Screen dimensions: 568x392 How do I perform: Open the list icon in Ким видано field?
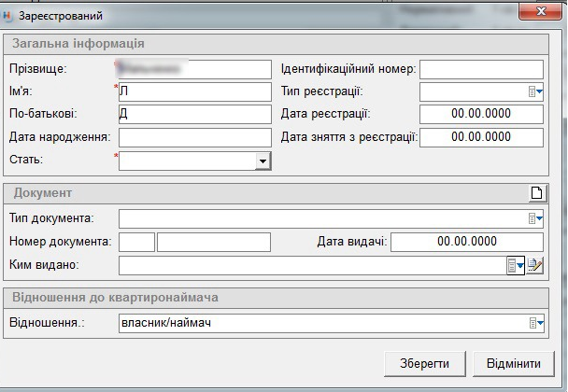click(516, 266)
